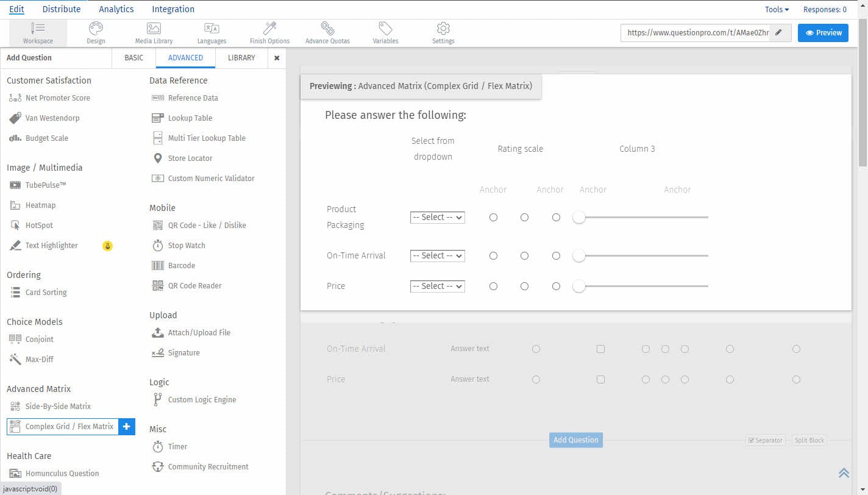Open the Product Packaging Select dropdown
Viewport: 868px width, 495px height.
click(438, 218)
